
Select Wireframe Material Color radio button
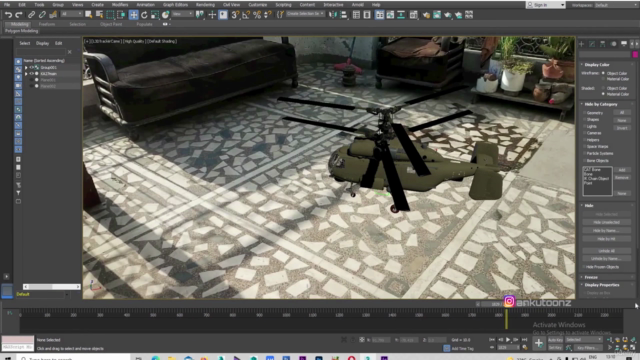point(603,79)
